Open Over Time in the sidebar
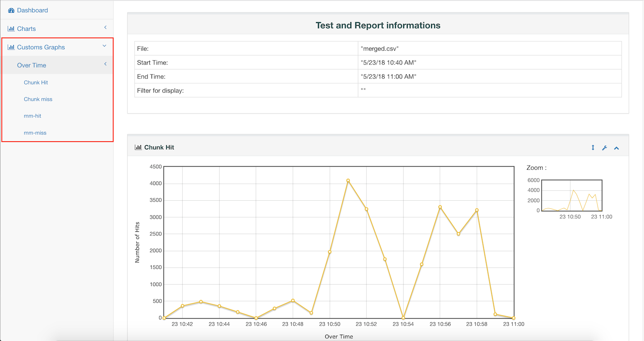644x341 pixels. coord(32,65)
